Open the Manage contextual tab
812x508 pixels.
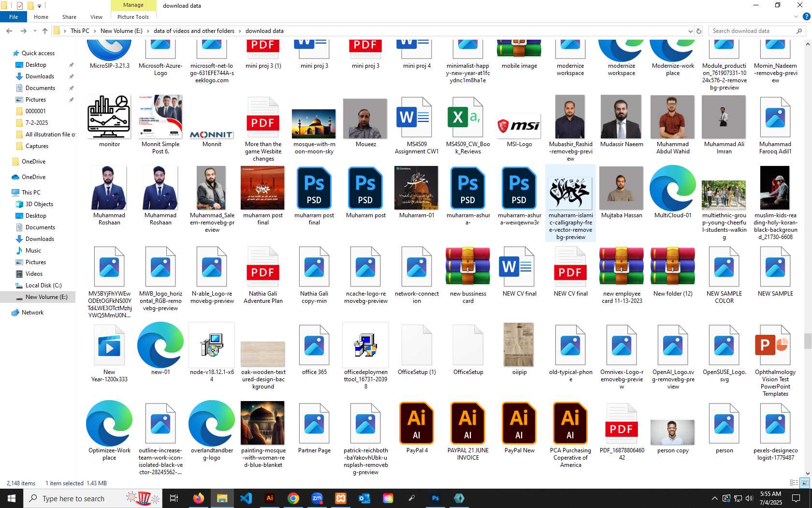pyautogui.click(x=133, y=5)
